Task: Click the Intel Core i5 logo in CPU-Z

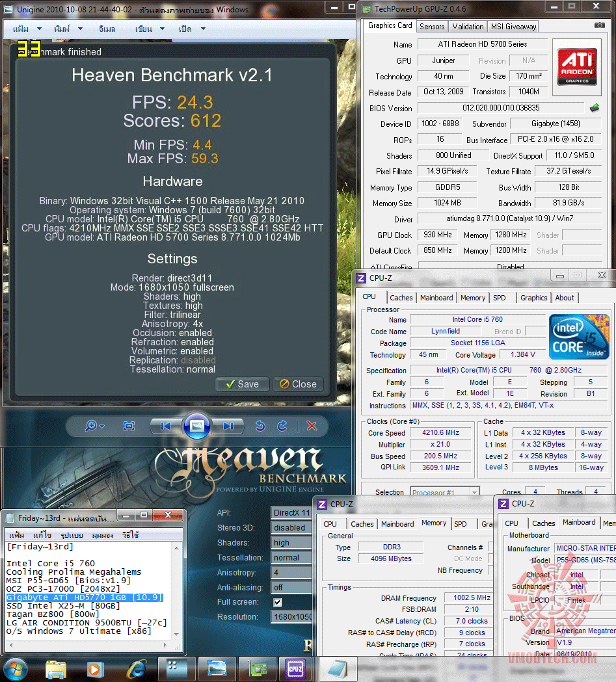Action: coord(579,337)
